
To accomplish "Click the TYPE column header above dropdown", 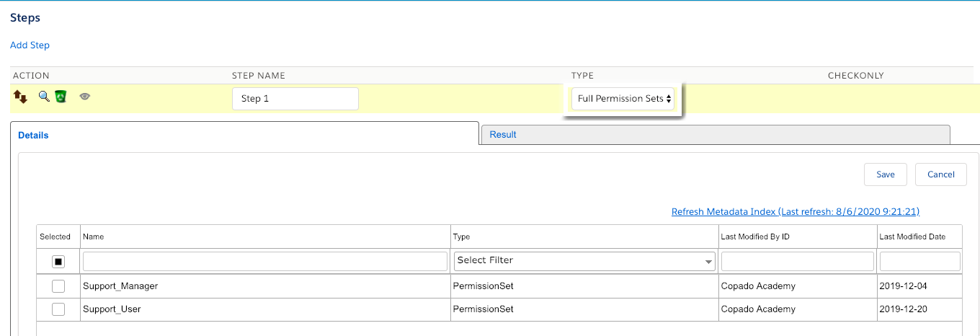I will pyautogui.click(x=582, y=76).
